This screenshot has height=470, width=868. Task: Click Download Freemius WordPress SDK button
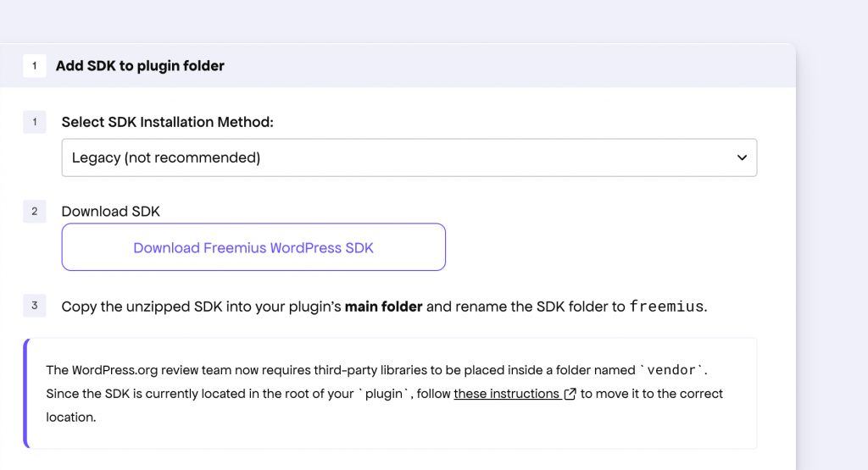pos(253,247)
